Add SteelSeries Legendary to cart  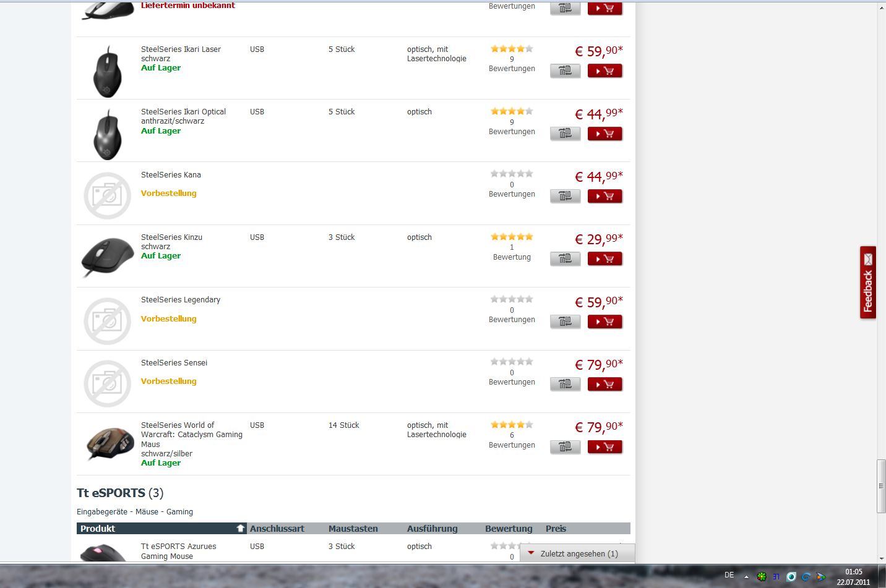(x=604, y=322)
